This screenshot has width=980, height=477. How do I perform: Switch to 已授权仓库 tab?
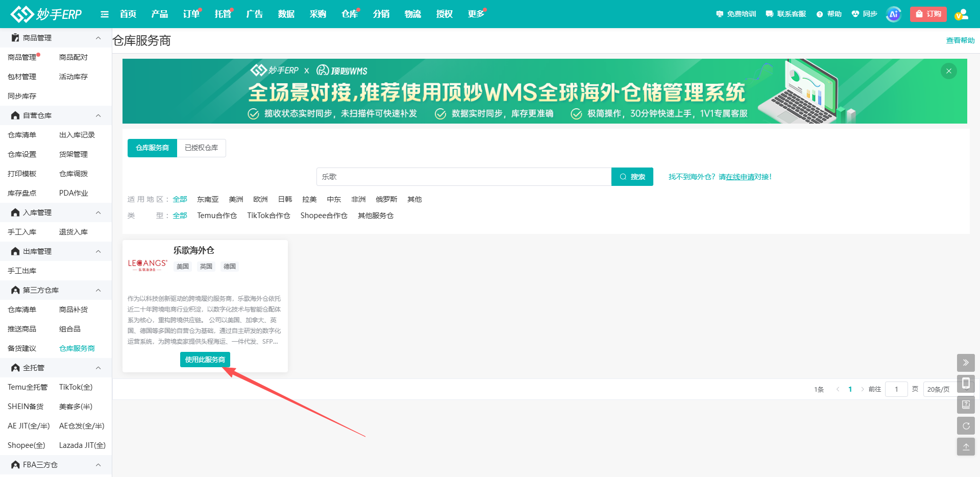pyautogui.click(x=202, y=148)
